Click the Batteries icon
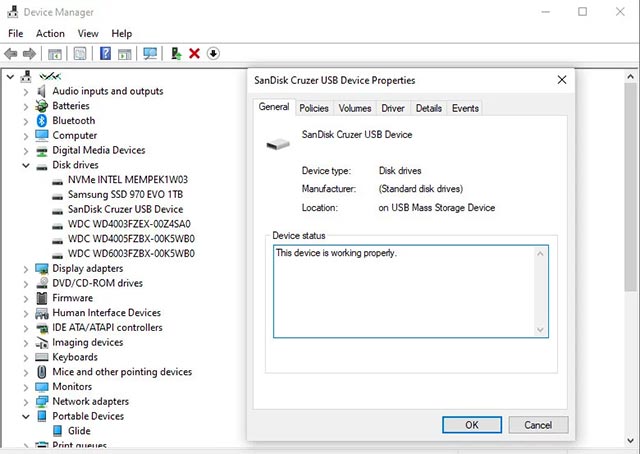This screenshot has width=640, height=454. click(x=42, y=106)
